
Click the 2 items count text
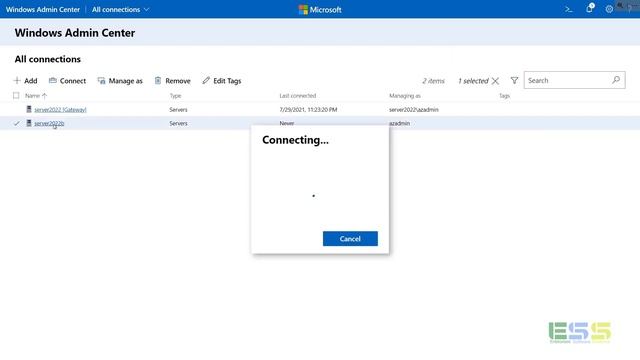pyautogui.click(x=433, y=81)
